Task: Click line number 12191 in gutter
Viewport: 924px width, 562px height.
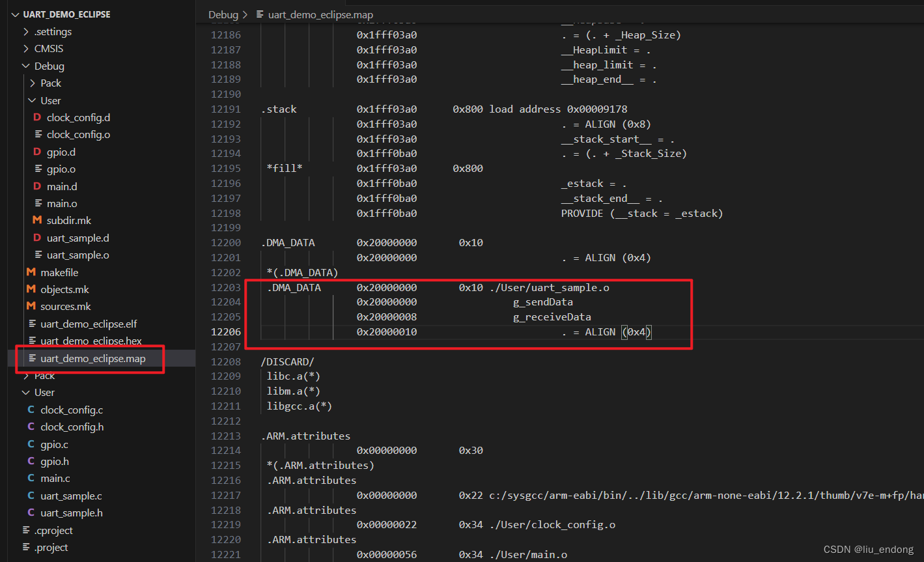Action: 226,109
